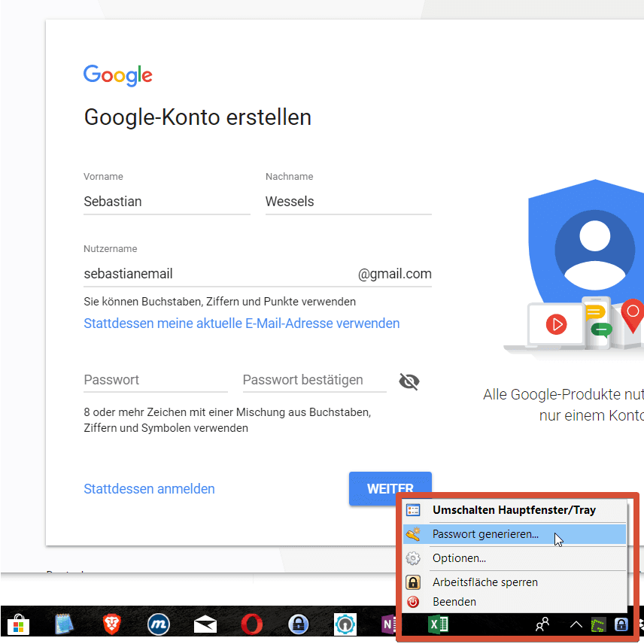The width and height of the screenshot is (644, 644).
Task: Click the gear icon beside Optionen
Action: (x=413, y=558)
